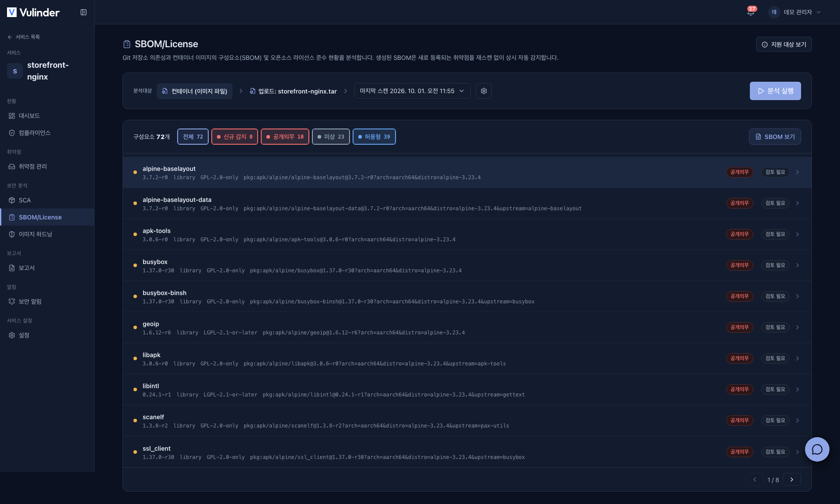Click the 설정 gear icon in sidebar
Image resolution: width=840 pixels, height=504 pixels.
coord(12,335)
